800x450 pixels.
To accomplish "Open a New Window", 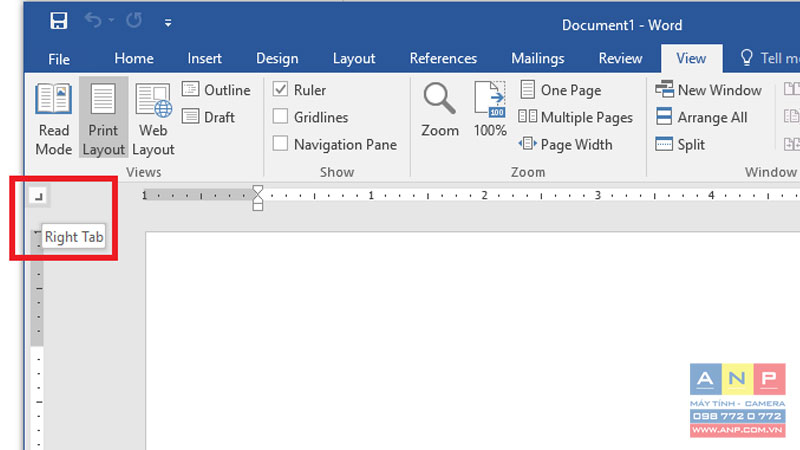I will click(x=709, y=90).
